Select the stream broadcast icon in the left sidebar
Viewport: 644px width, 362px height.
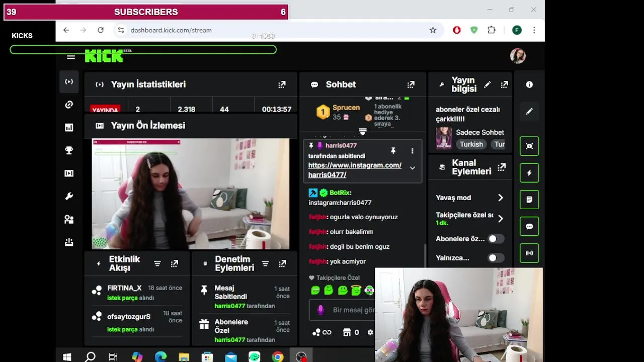[x=69, y=82]
